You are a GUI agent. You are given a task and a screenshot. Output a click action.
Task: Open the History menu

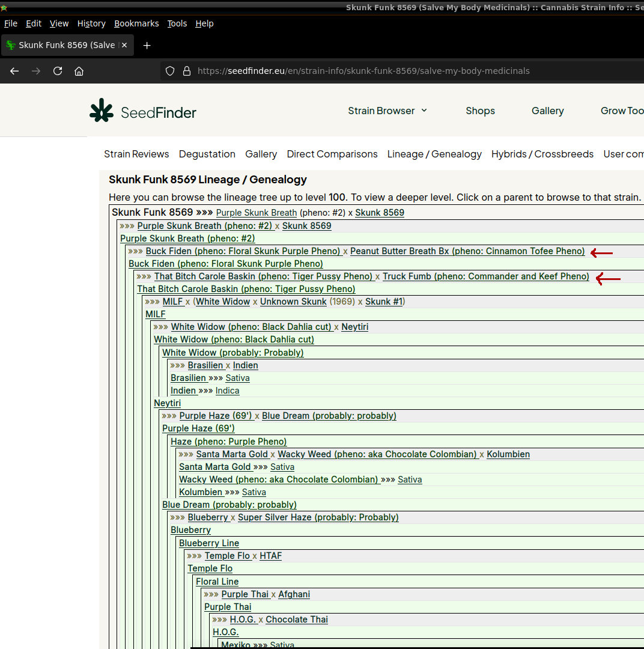coord(91,23)
